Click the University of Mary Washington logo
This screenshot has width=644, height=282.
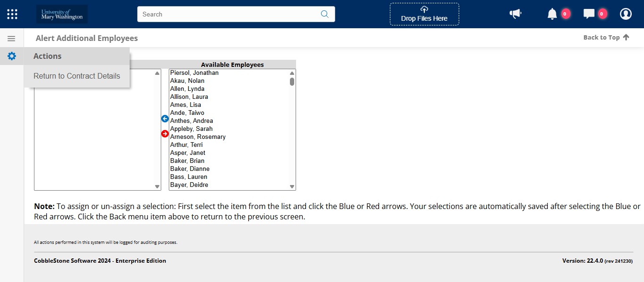[61, 14]
